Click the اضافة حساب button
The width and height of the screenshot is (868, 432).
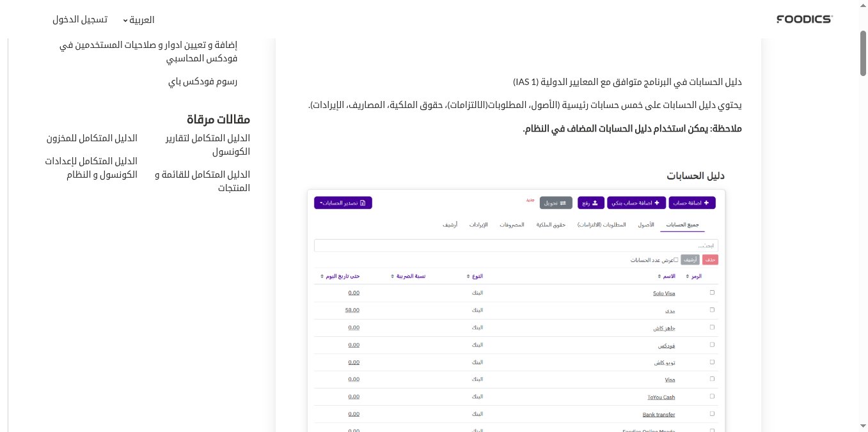coord(692,203)
